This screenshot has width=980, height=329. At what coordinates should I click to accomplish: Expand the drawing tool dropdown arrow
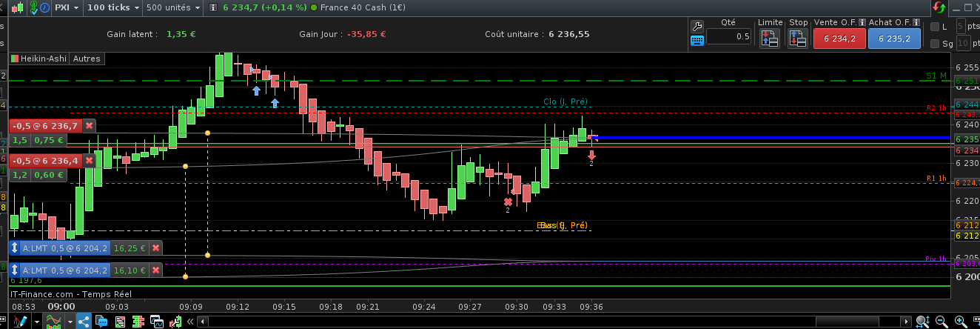pos(37,322)
